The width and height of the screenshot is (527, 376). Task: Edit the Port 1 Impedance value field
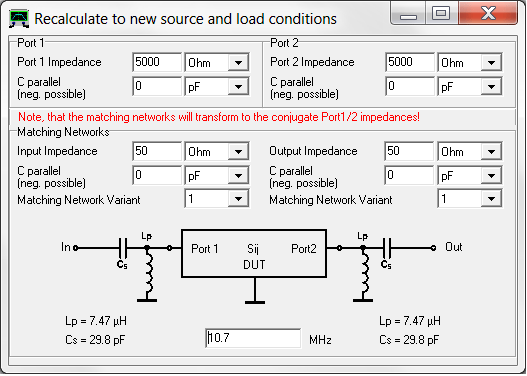click(157, 62)
